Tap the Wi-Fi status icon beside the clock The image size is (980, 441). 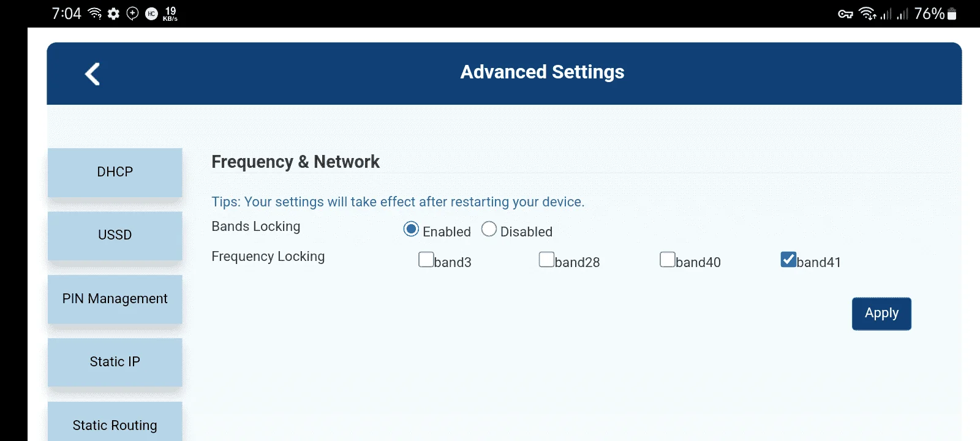95,13
